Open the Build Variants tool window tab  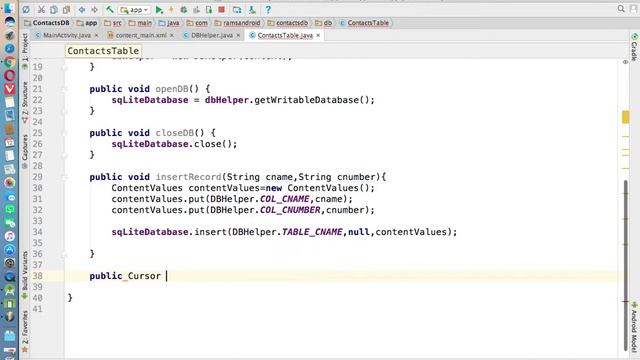click(25, 274)
